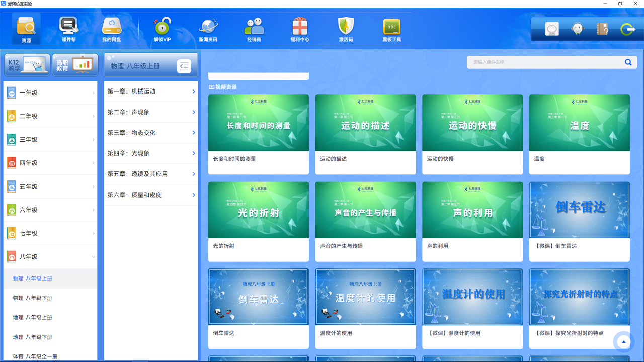Image resolution: width=644 pixels, height=362 pixels.
Task: Click the green logout icon
Action: (627, 29)
